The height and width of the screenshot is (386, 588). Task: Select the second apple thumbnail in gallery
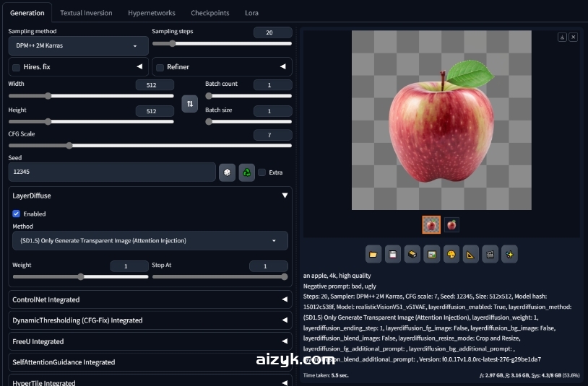click(x=451, y=225)
